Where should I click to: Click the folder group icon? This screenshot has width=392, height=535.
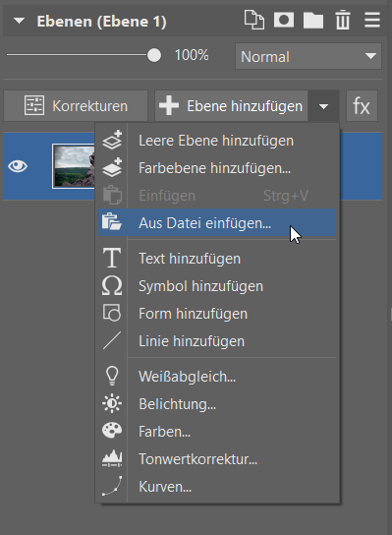313,21
